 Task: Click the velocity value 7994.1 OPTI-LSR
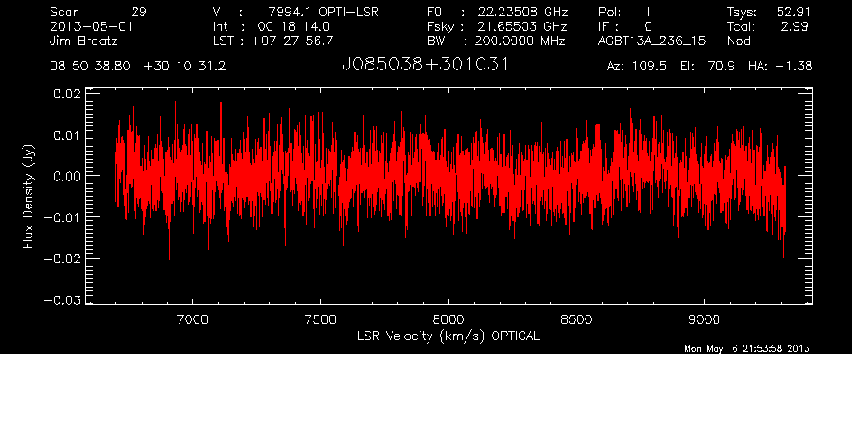tap(323, 12)
